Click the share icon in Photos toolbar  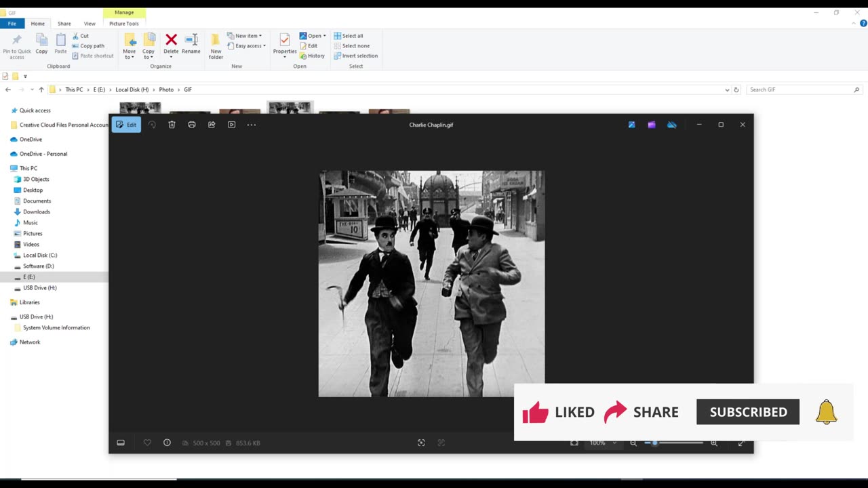[212, 125]
